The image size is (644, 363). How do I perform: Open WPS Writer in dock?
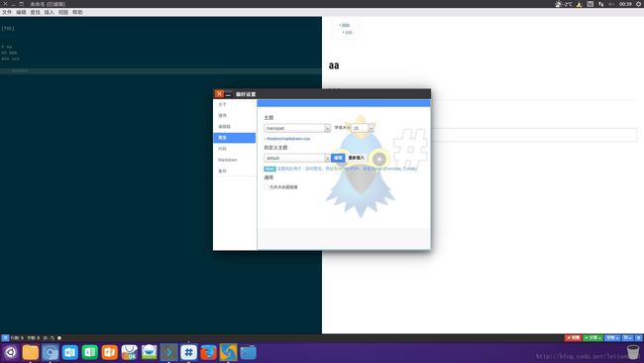(x=69, y=352)
